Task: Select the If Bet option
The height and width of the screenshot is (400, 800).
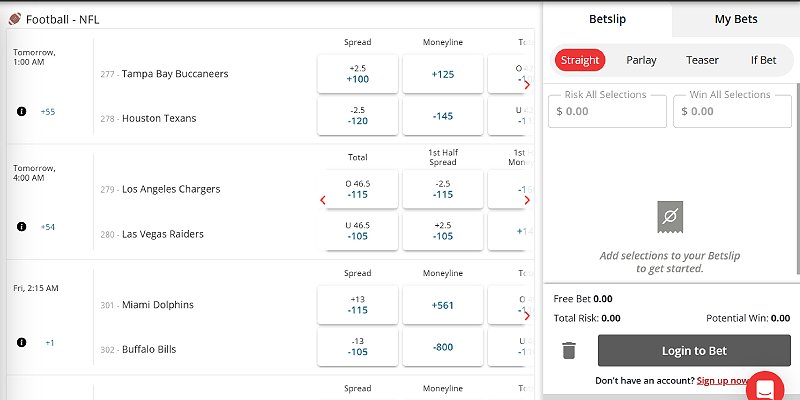Action: 763,60
